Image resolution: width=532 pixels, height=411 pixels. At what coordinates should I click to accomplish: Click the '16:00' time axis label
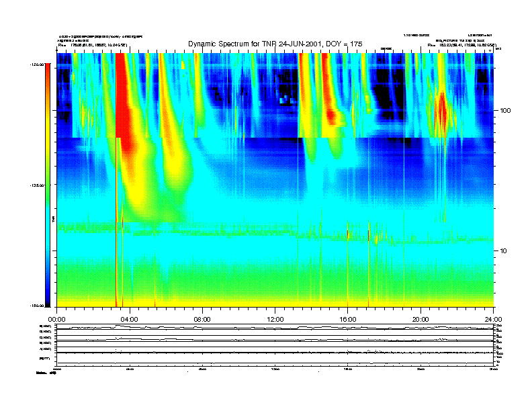coord(348,320)
